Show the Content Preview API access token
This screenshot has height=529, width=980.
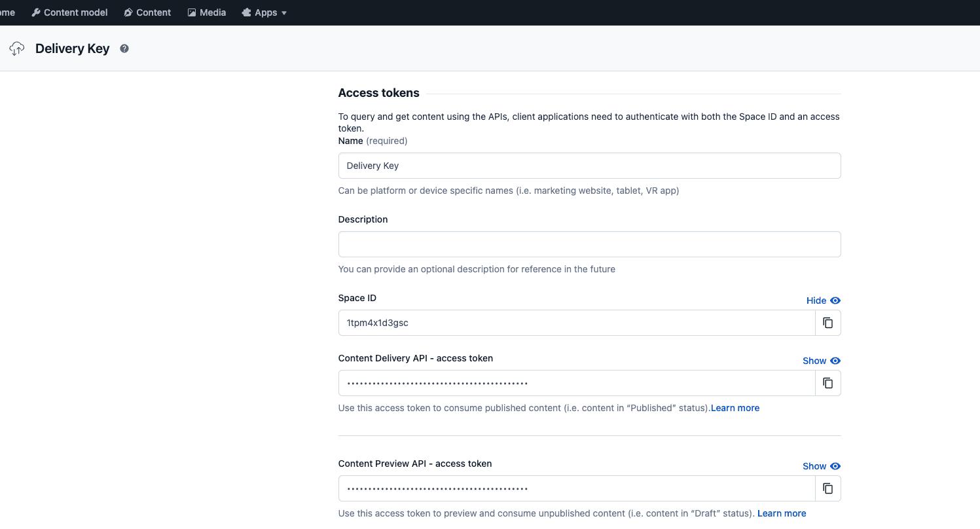(x=820, y=466)
